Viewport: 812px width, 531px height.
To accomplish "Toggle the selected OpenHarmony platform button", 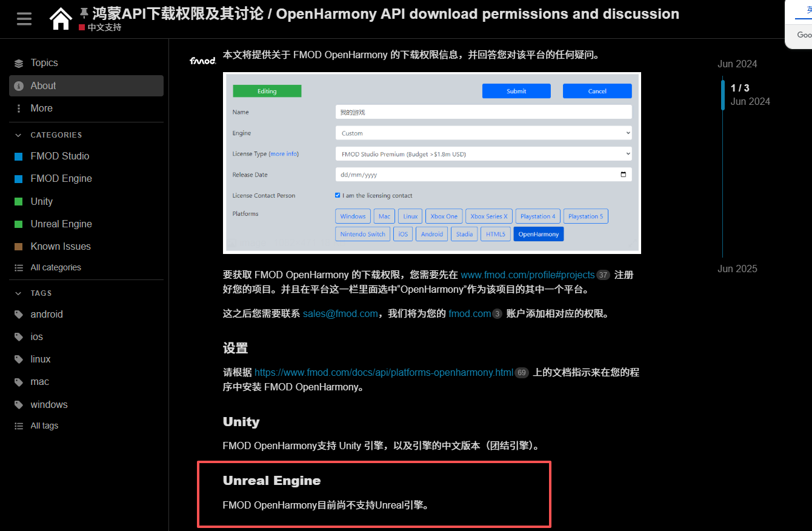I will (x=539, y=234).
